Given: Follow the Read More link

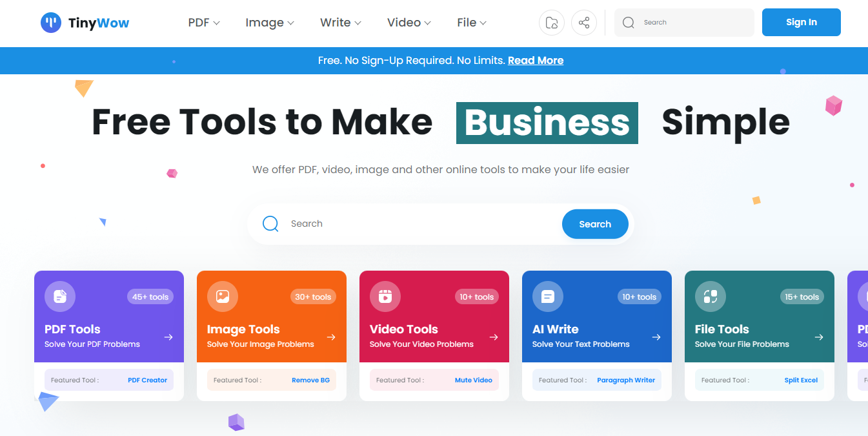Looking at the screenshot, I should [x=536, y=61].
